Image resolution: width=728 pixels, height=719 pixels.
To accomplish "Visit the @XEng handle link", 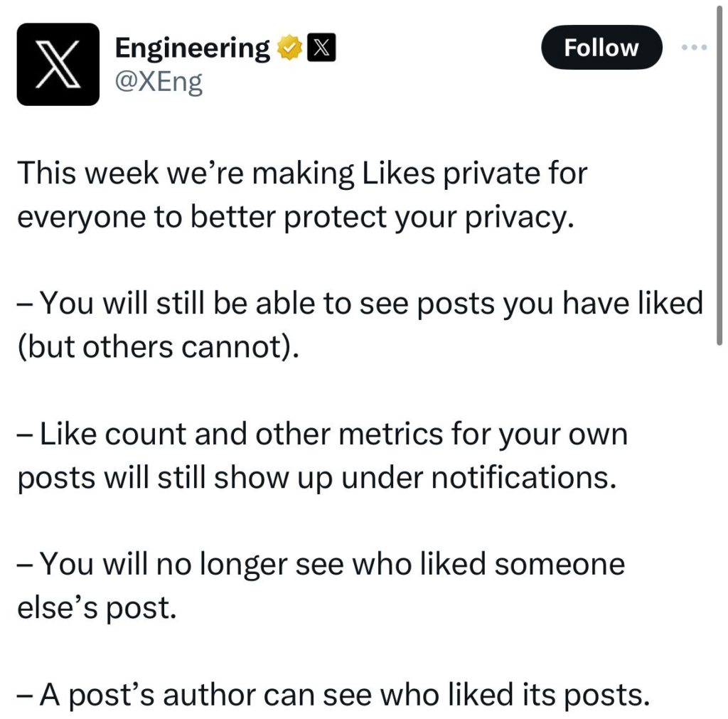I will coord(159,82).
